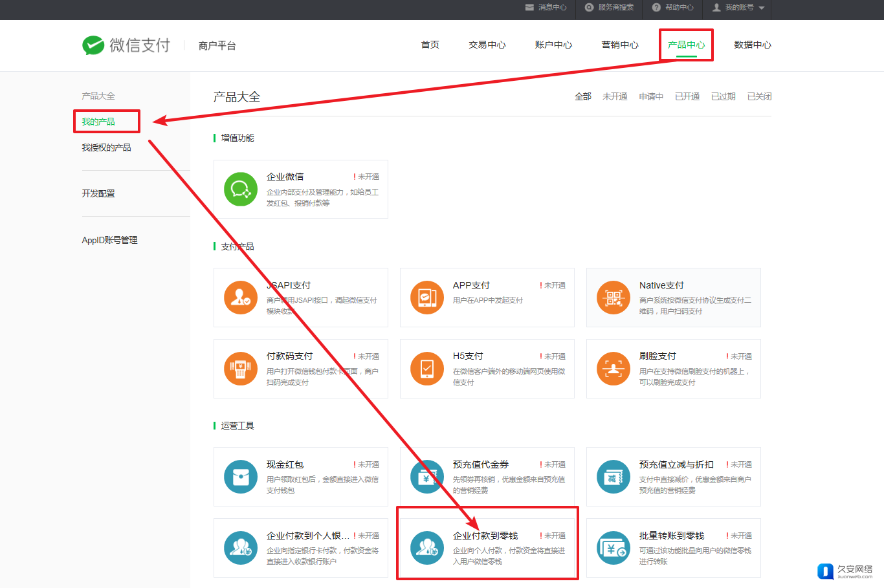Open the 交易中心 navigation tab
This screenshot has height=588, width=884.
pyautogui.click(x=487, y=45)
